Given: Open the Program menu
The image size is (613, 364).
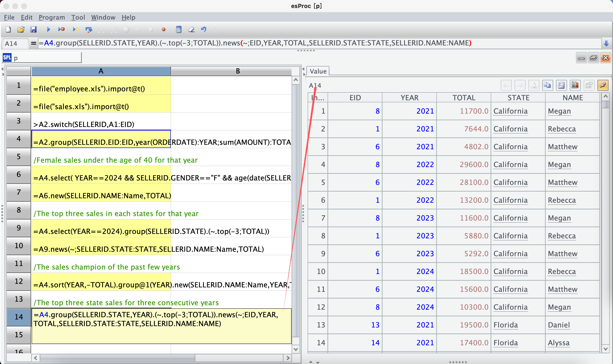Looking at the screenshot, I should 52,17.
